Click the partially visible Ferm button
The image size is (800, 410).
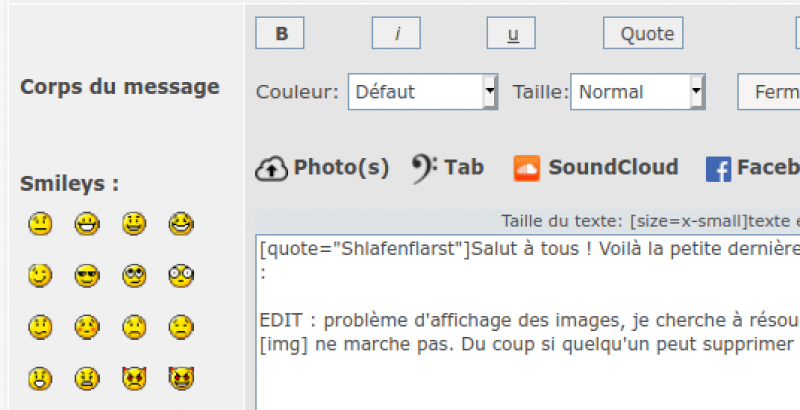point(770,92)
